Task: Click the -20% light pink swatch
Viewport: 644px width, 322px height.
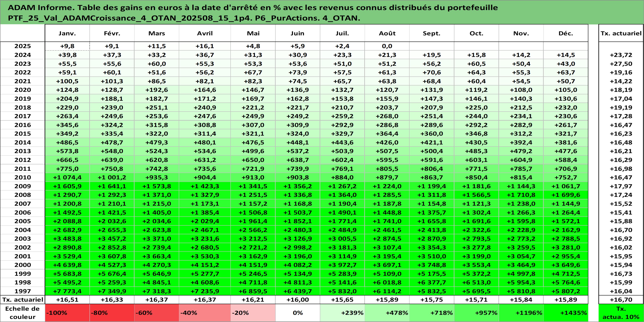Action: 253,313
